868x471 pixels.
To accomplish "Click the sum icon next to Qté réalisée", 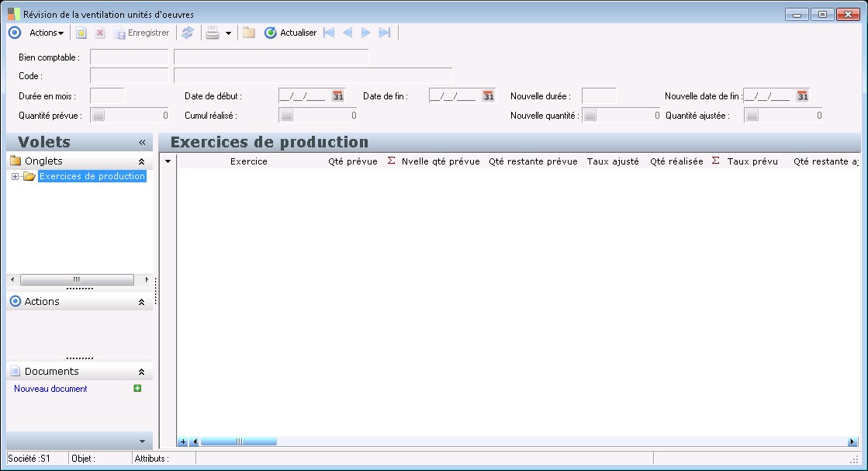I will (x=715, y=161).
